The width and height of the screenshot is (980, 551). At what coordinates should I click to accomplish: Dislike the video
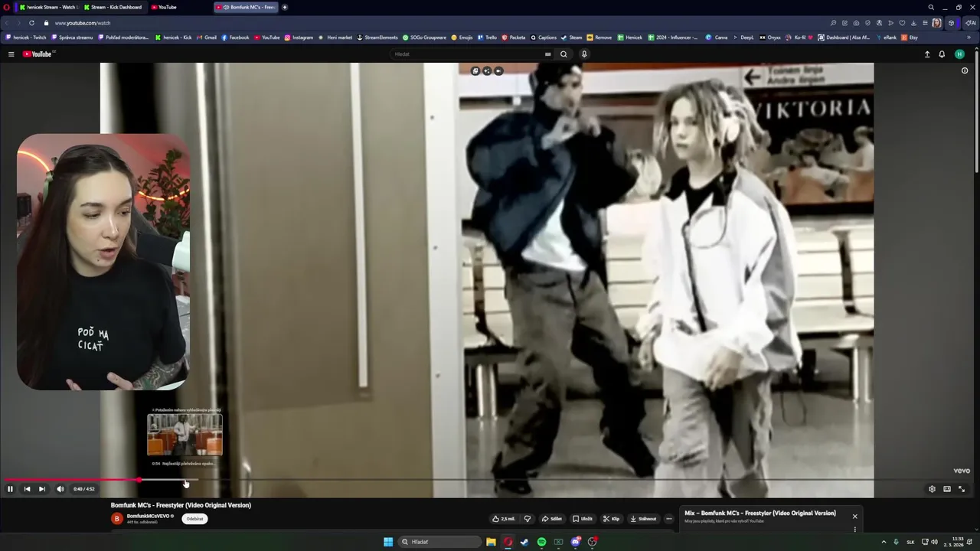(527, 519)
